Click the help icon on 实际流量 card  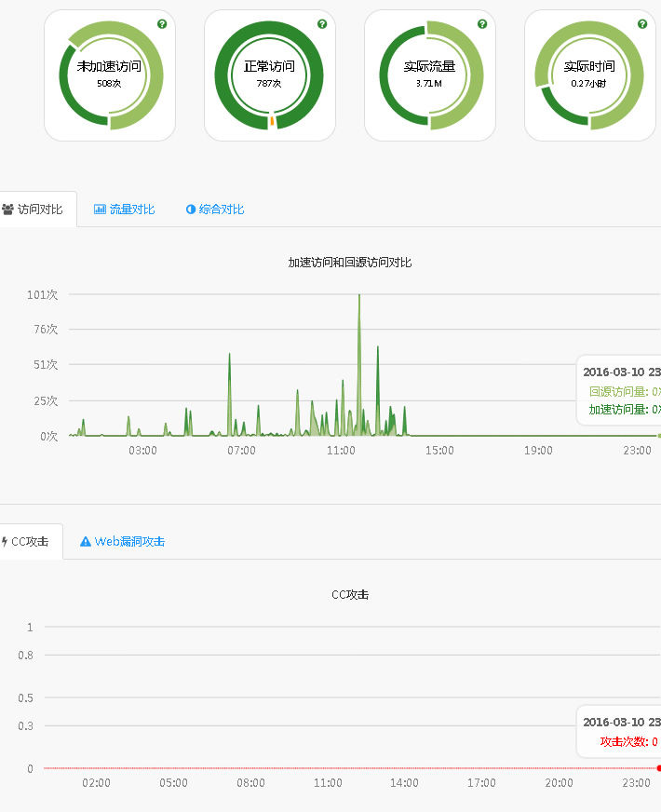tap(482, 24)
